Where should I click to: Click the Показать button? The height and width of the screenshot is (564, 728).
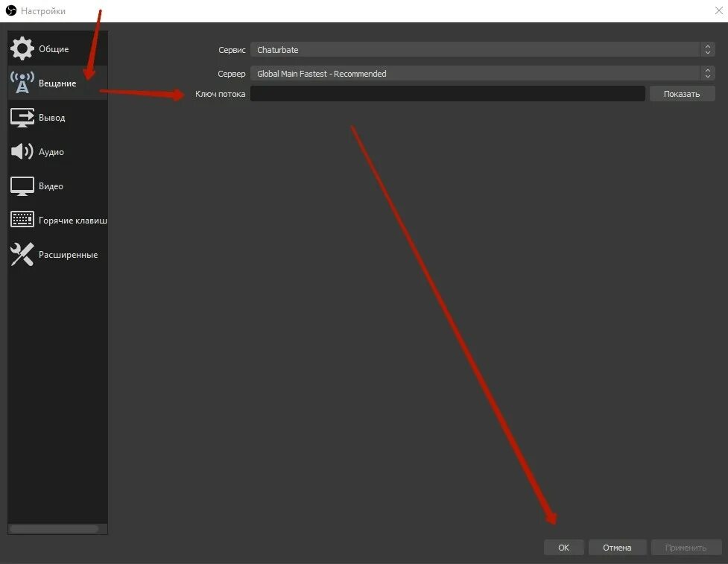coord(682,94)
